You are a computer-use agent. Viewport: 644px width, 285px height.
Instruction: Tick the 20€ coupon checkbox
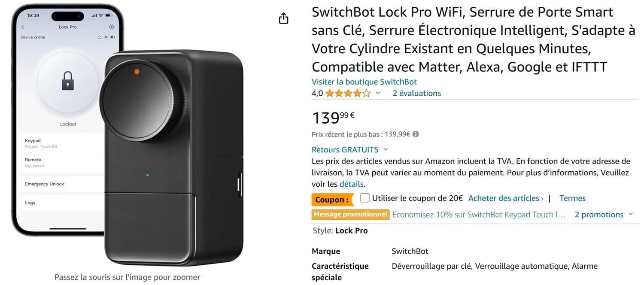[x=365, y=198]
